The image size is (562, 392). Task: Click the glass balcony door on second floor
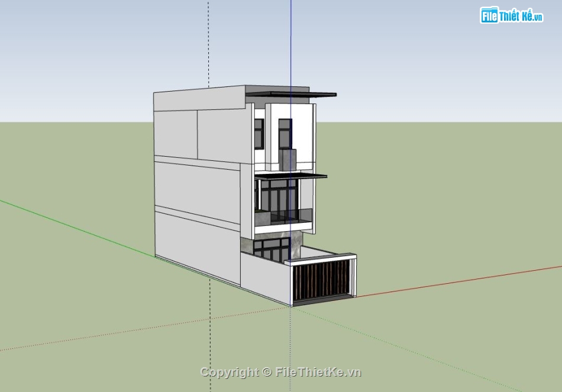tap(279, 202)
